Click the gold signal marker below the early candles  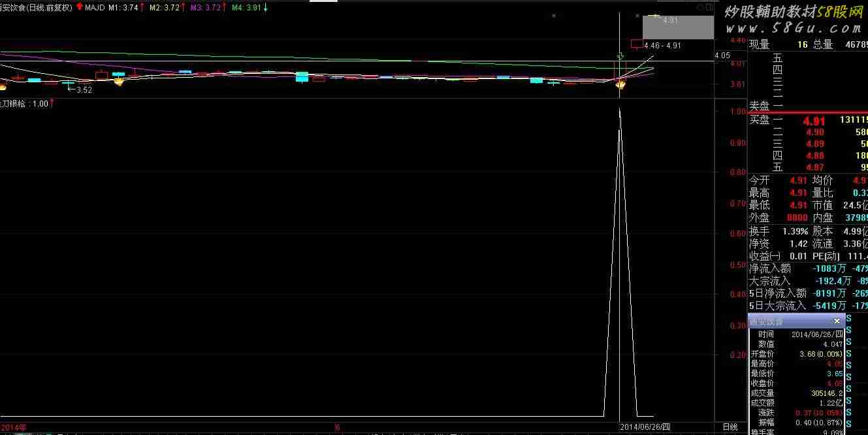coord(118,82)
